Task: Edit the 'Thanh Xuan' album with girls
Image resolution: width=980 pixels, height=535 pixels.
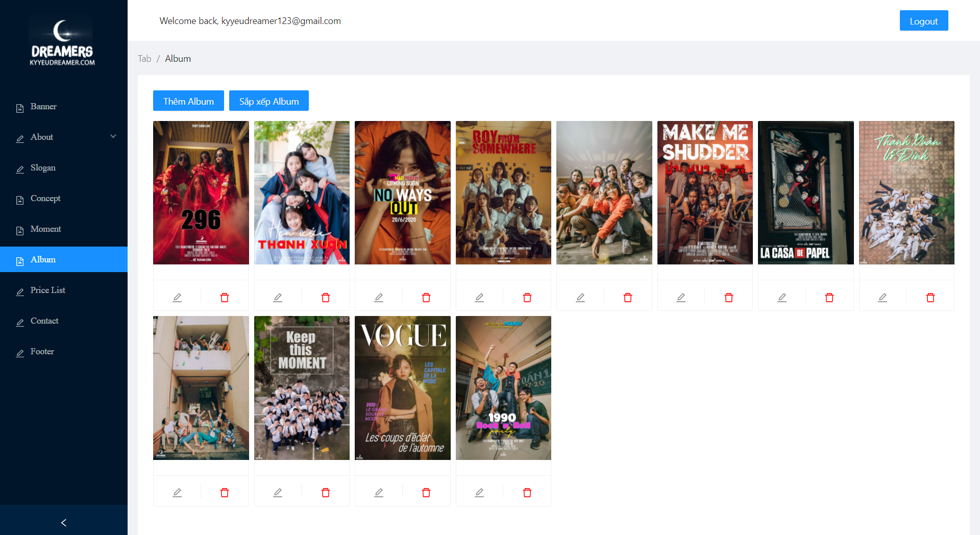Action: [x=278, y=297]
